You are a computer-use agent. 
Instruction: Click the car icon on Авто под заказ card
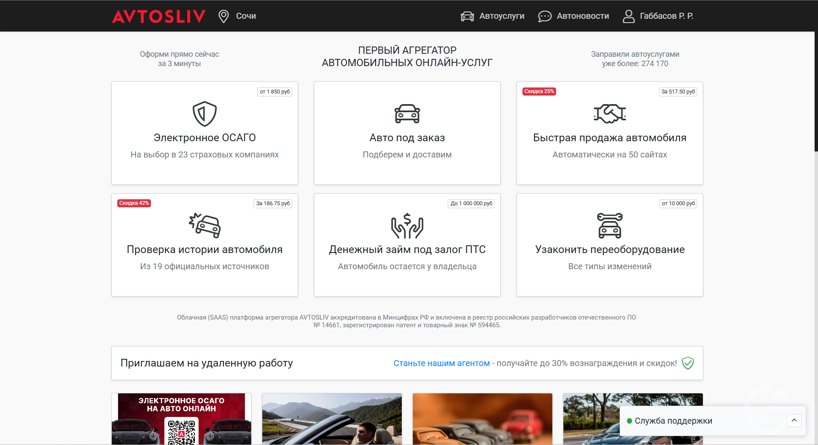click(407, 114)
